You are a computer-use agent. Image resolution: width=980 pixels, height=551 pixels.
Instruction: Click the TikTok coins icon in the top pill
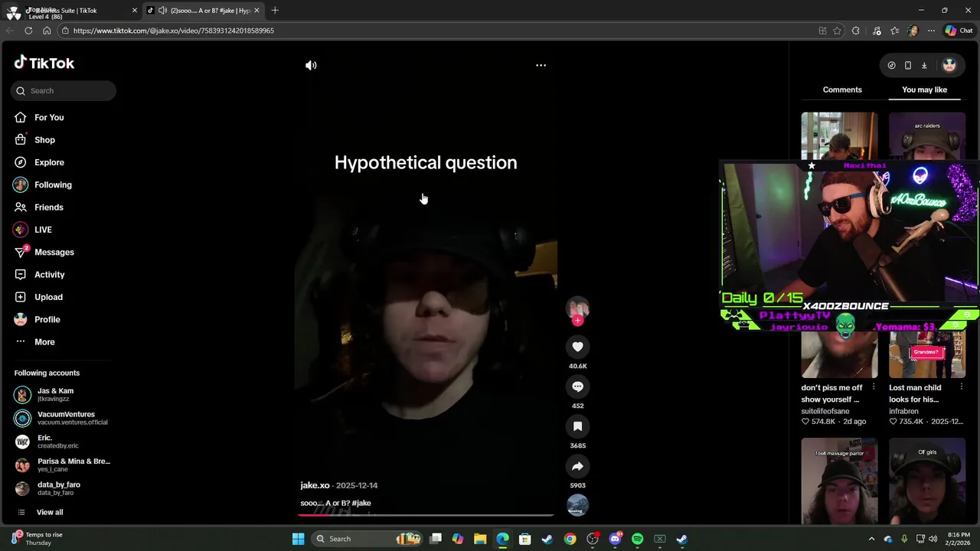[891, 65]
